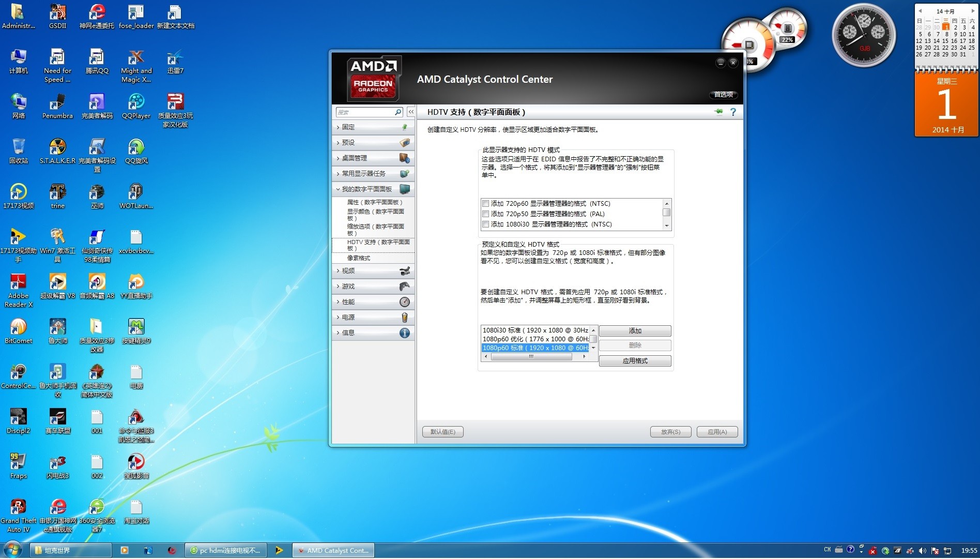Screen dimensions: 980x559
Task: Expand the 桌面管理 section
Action: click(x=373, y=158)
